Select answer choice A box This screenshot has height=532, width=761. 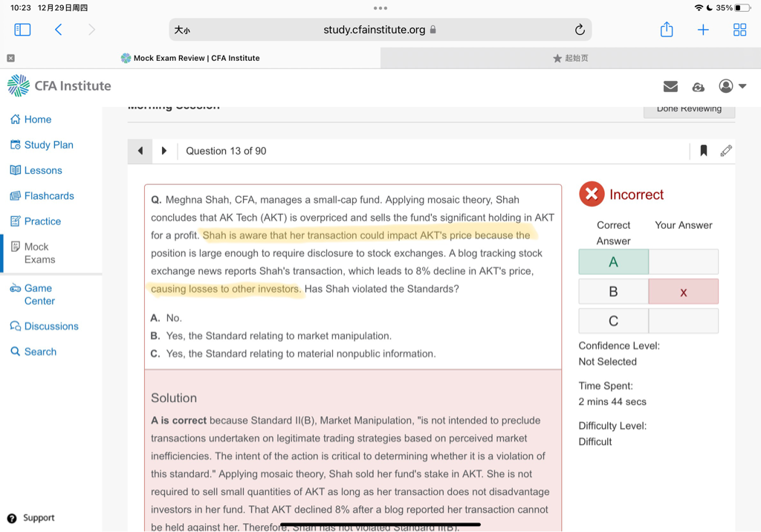pyautogui.click(x=613, y=262)
